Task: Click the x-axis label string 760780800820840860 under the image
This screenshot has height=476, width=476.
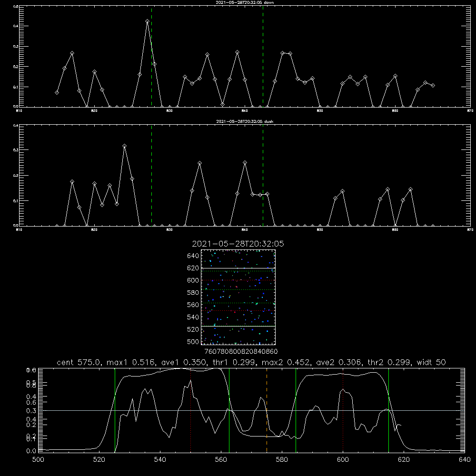Action: click(241, 352)
